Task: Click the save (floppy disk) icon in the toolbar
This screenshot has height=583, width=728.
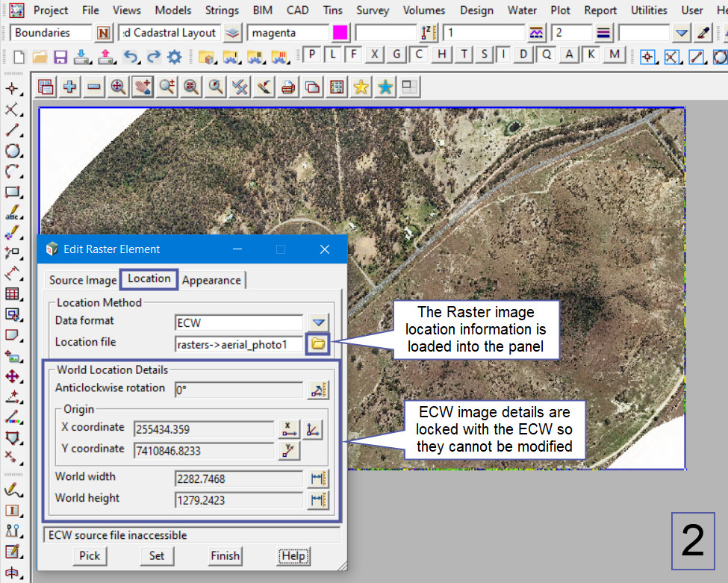Action: [x=60, y=57]
